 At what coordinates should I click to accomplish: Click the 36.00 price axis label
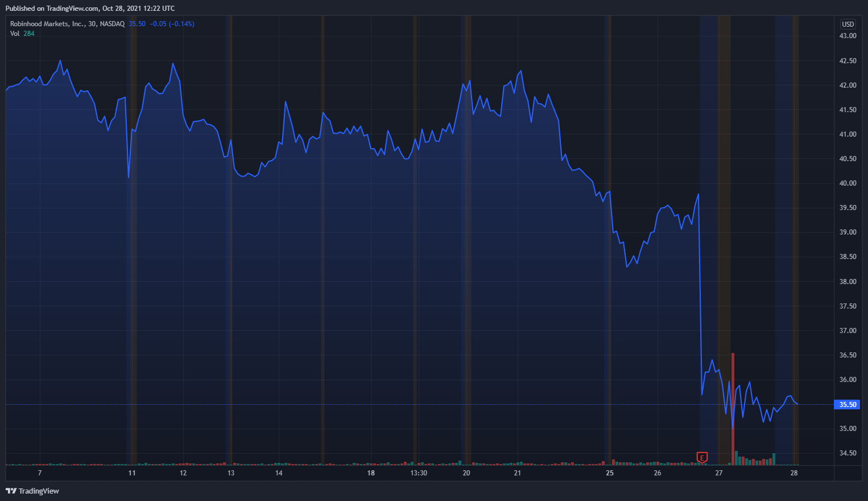click(x=848, y=380)
